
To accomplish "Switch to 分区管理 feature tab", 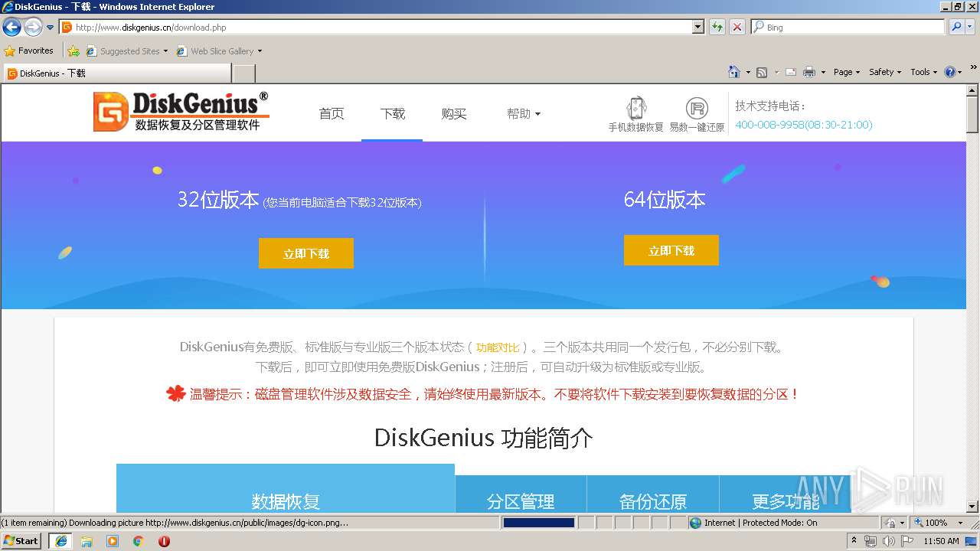I will pyautogui.click(x=521, y=494).
